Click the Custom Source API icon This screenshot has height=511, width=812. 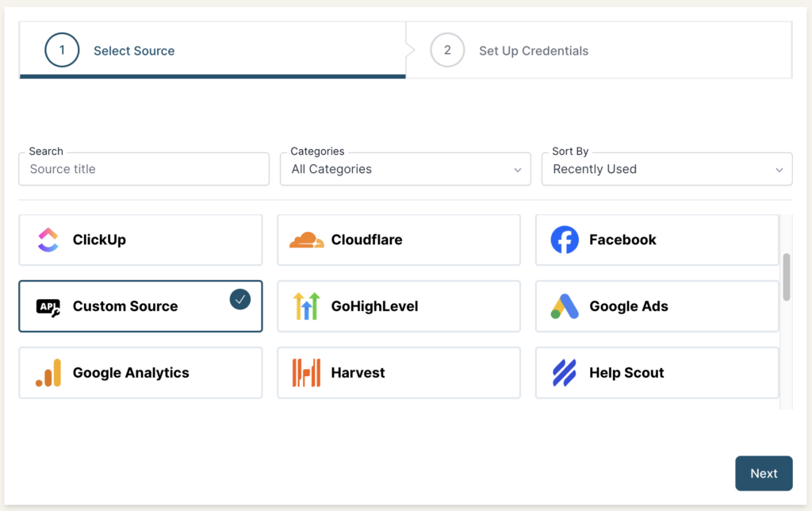pyautogui.click(x=48, y=306)
